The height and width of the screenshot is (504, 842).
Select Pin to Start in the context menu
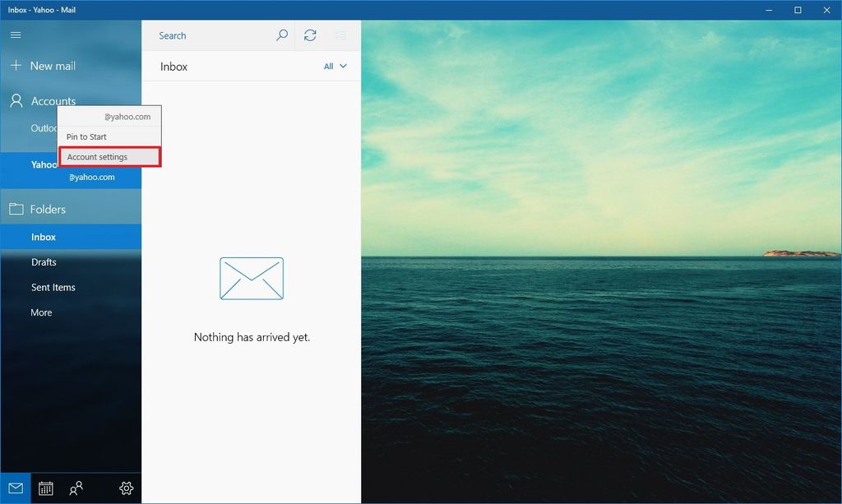[86, 136]
